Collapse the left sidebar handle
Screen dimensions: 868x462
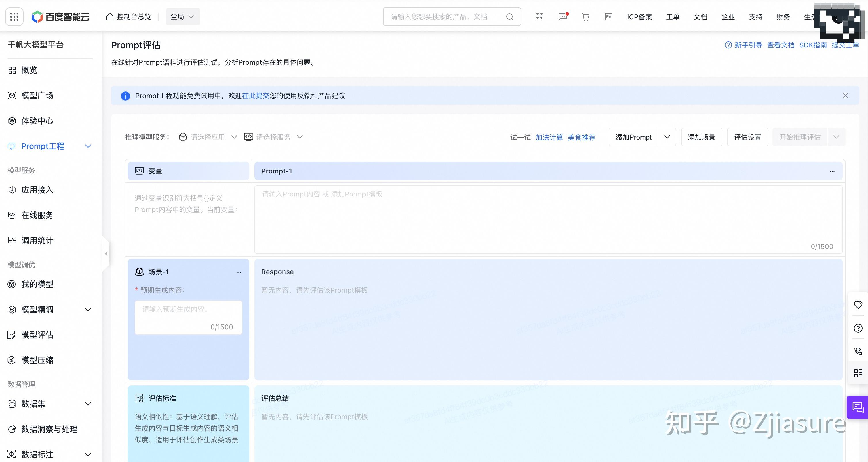[x=106, y=253]
